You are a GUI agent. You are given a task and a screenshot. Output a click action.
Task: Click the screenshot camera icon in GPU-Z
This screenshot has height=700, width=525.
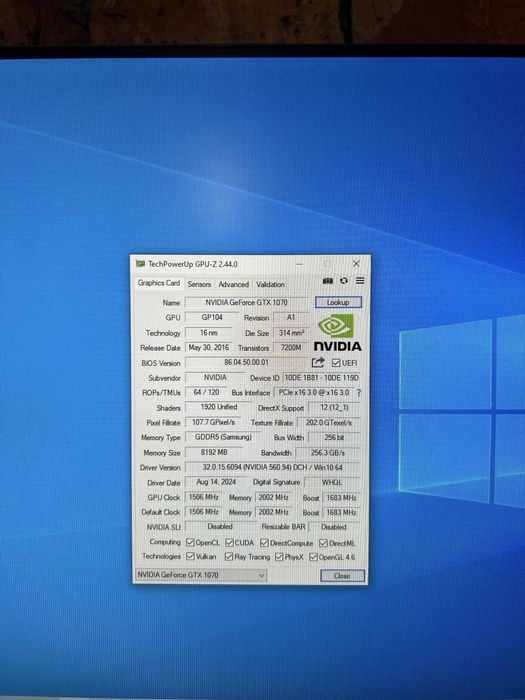pyautogui.click(x=328, y=281)
